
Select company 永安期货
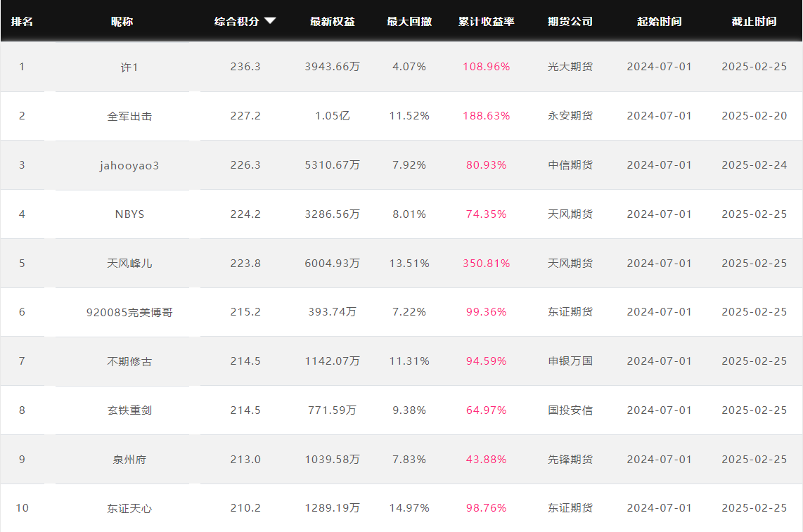click(570, 116)
